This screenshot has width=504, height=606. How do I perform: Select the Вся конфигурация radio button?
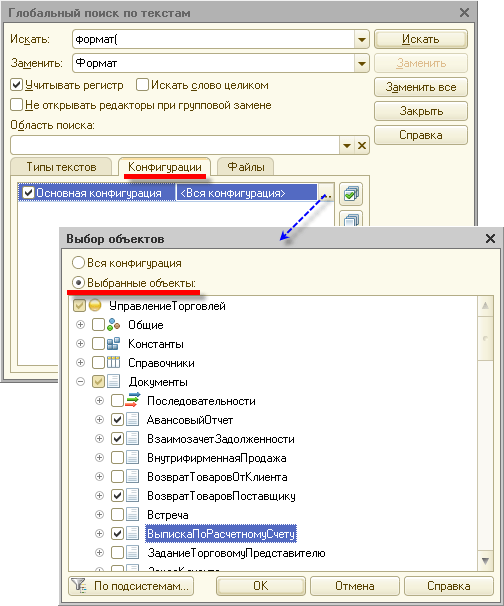pos(78,263)
